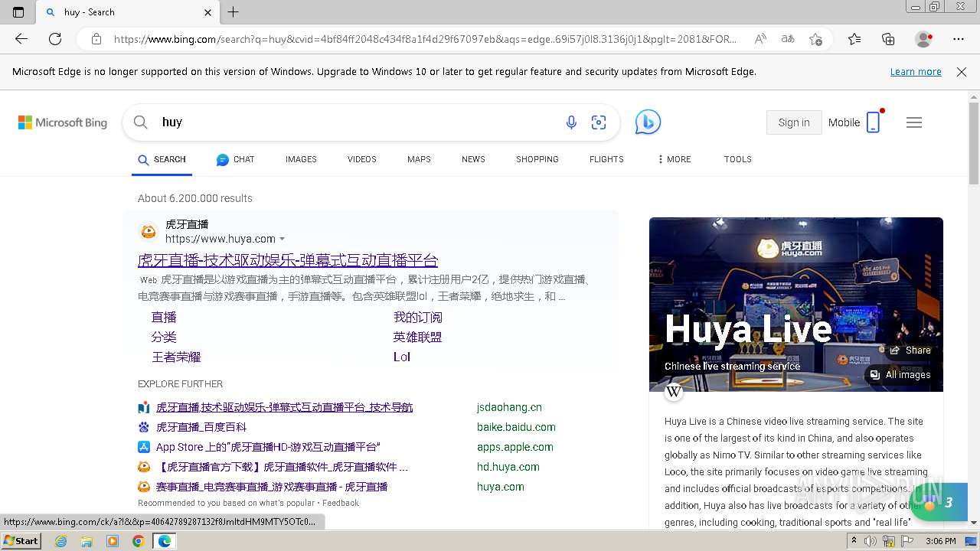Expand the MORE search categories menu
Image resolution: width=980 pixels, height=551 pixels.
pyautogui.click(x=674, y=159)
